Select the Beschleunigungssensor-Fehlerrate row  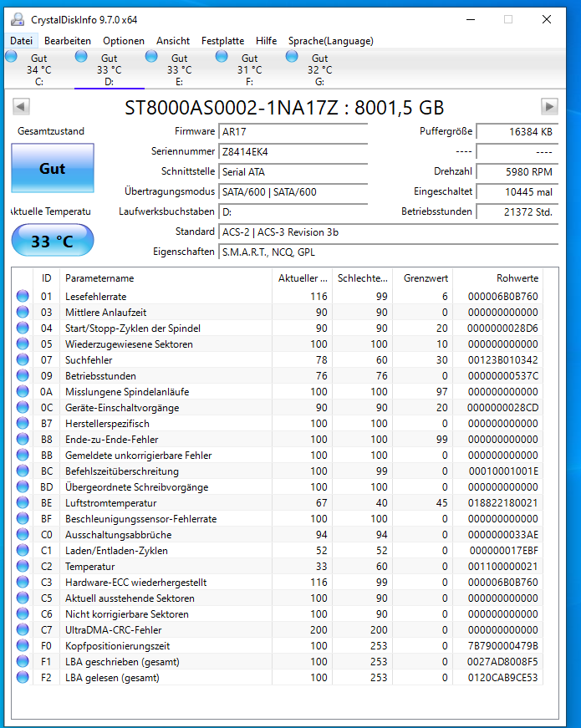click(x=278, y=518)
